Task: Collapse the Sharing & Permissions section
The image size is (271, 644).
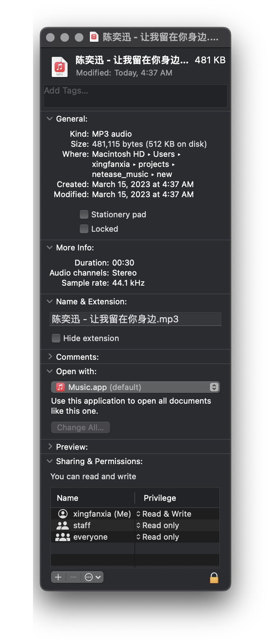Action: point(50,461)
